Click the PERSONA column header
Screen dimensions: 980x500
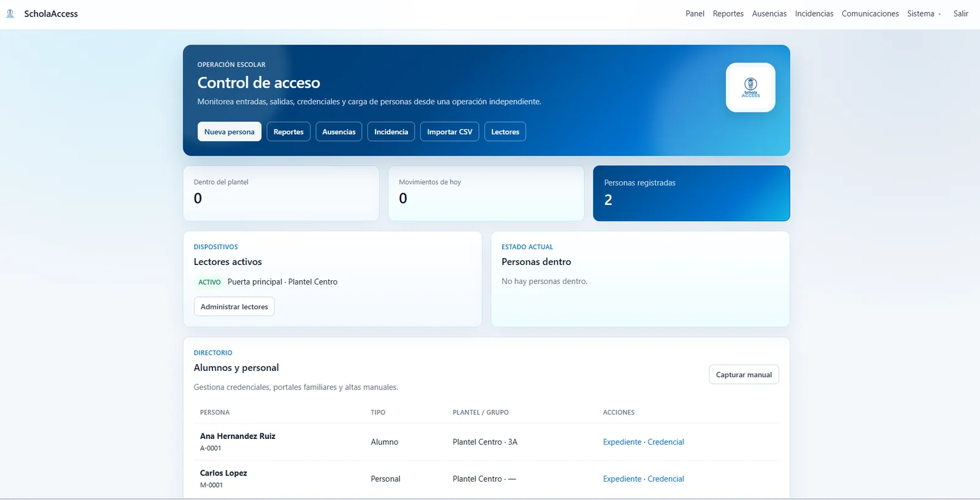pos(215,412)
